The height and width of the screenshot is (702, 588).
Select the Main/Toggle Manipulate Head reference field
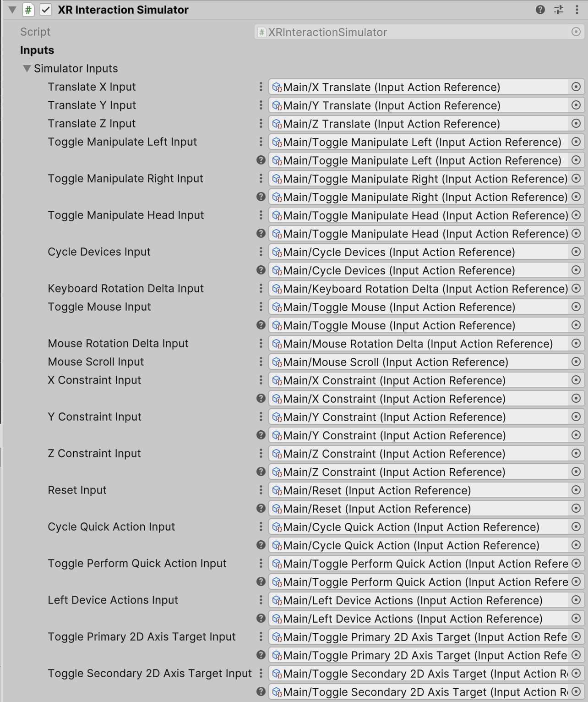point(412,215)
